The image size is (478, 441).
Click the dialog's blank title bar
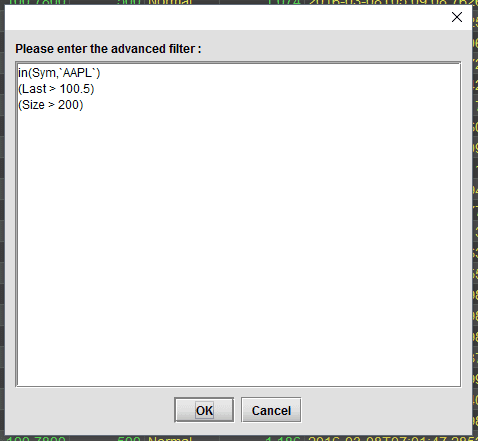tap(227, 17)
